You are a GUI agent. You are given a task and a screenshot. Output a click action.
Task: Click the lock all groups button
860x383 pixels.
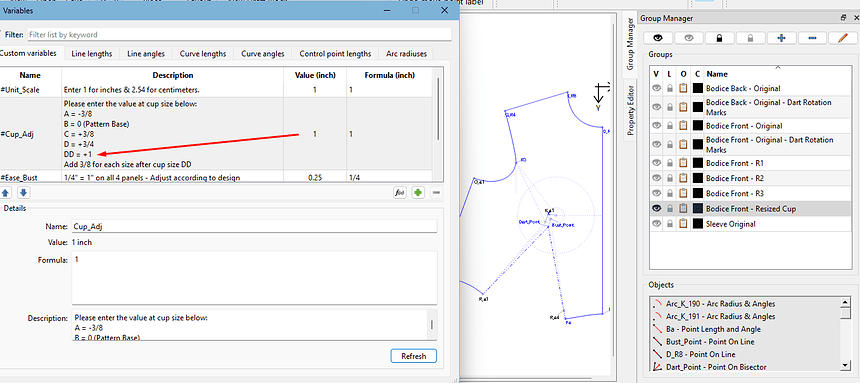click(x=720, y=37)
